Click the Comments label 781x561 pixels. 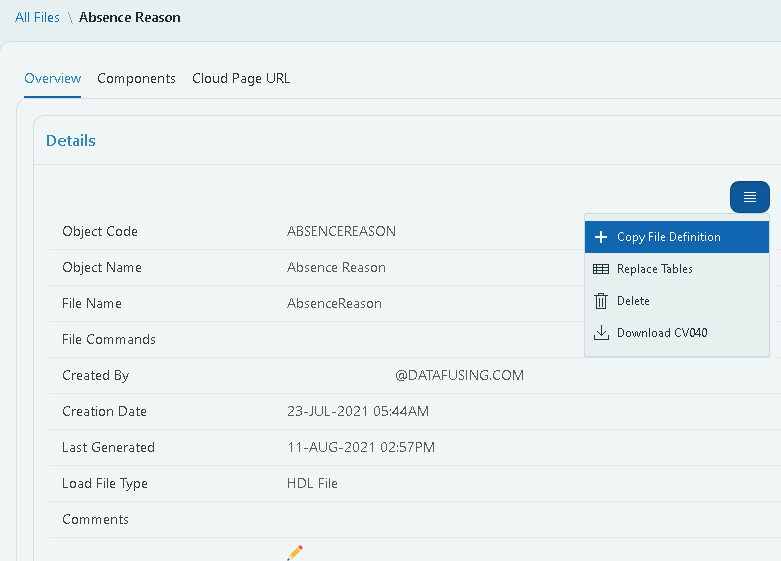pos(96,520)
